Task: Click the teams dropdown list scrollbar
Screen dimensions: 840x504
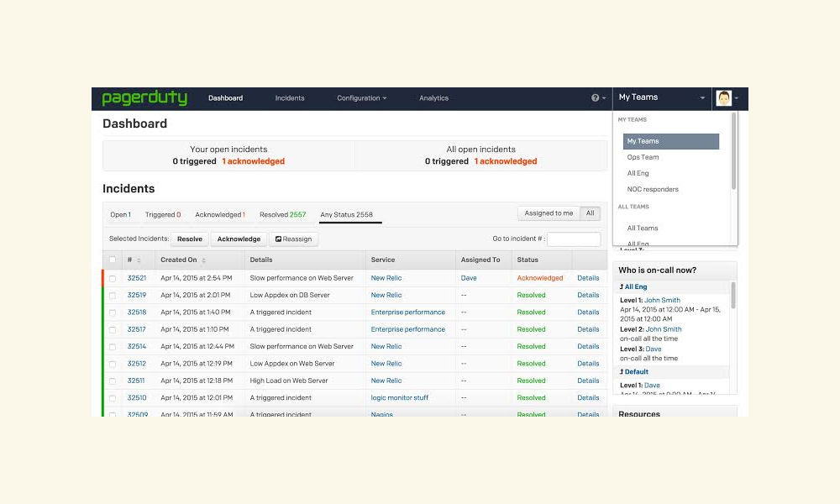Action: (x=733, y=151)
